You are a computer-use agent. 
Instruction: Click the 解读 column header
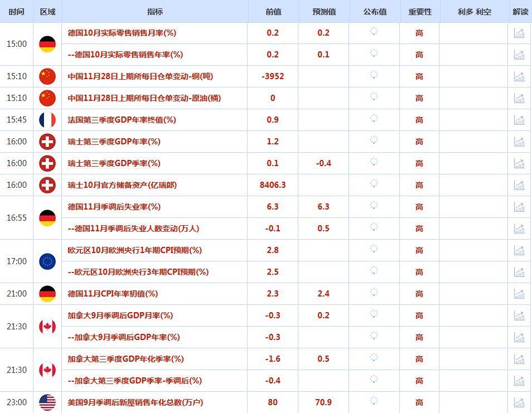click(x=520, y=12)
